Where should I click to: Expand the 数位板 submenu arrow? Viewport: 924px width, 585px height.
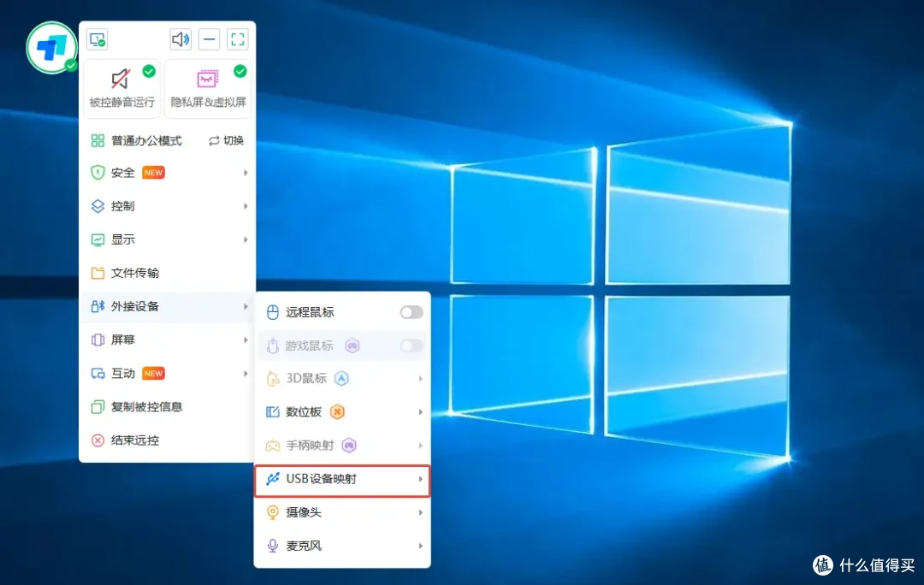point(421,411)
